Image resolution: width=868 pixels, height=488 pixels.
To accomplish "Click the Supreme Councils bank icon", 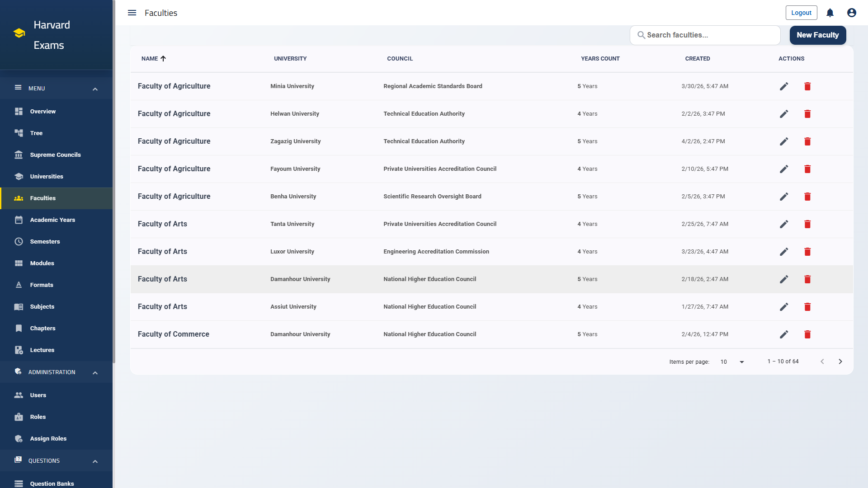I will coord(19,155).
